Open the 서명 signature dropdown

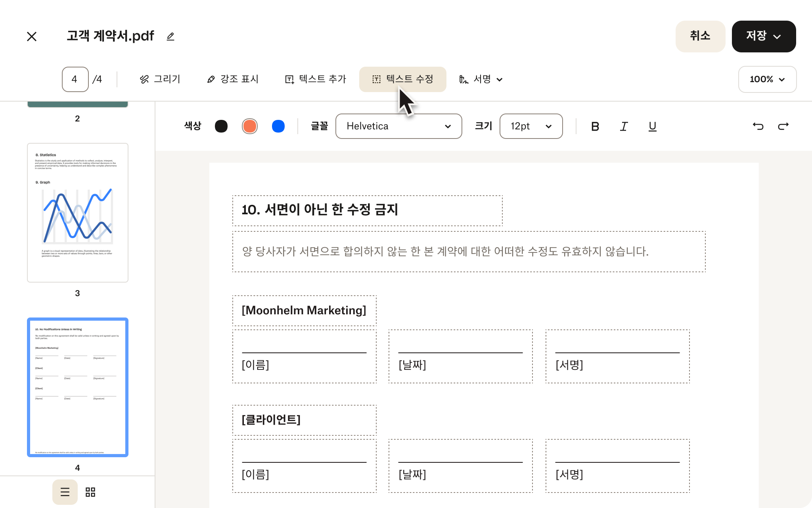point(481,79)
